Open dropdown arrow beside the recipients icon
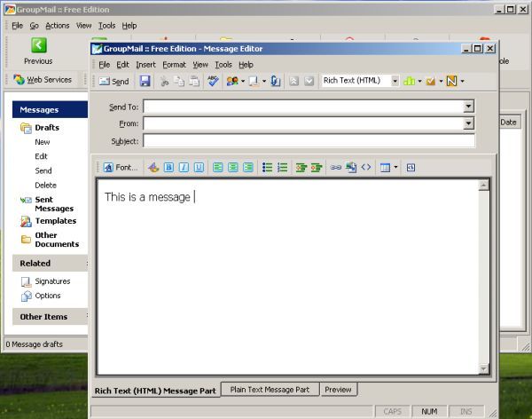 click(x=243, y=81)
